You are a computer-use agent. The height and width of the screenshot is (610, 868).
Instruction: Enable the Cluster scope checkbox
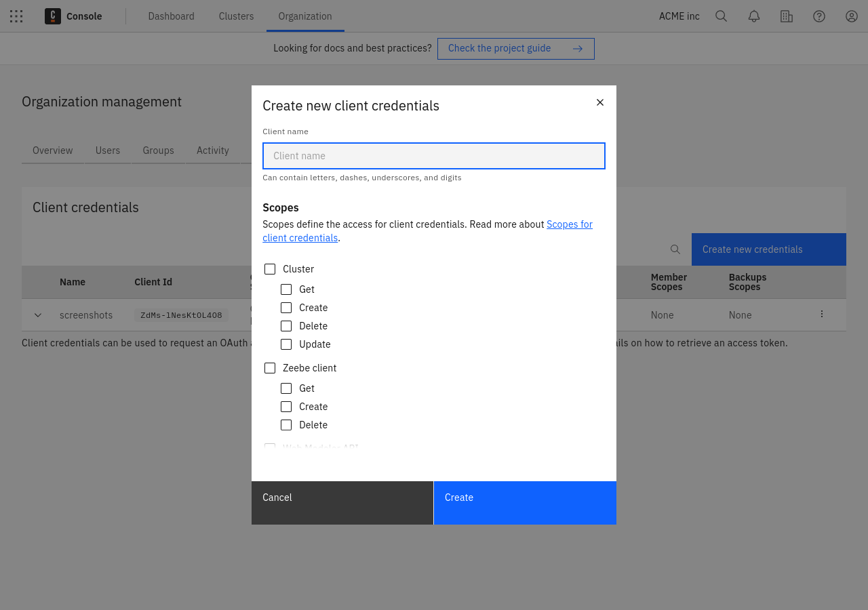click(x=270, y=269)
